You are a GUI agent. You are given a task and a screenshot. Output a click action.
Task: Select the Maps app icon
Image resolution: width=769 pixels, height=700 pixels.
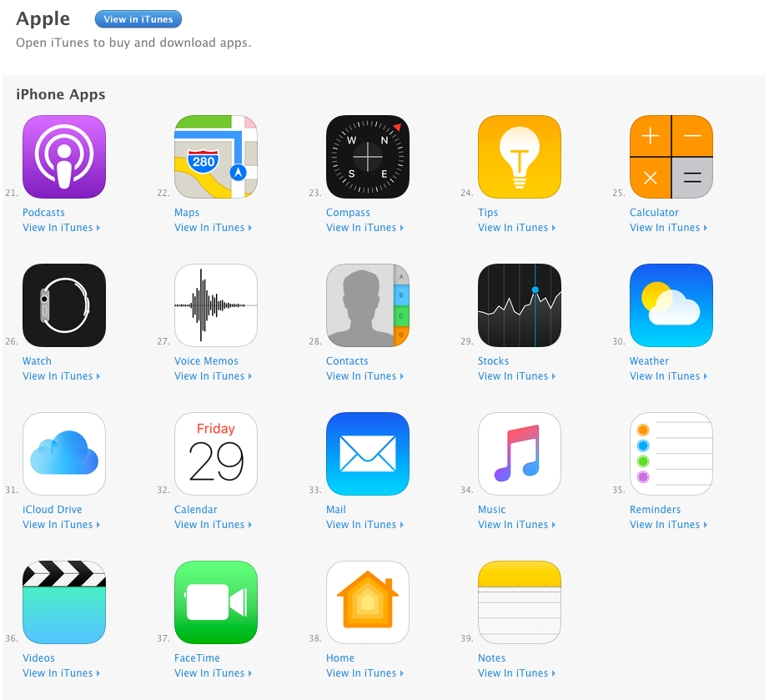[x=216, y=157]
